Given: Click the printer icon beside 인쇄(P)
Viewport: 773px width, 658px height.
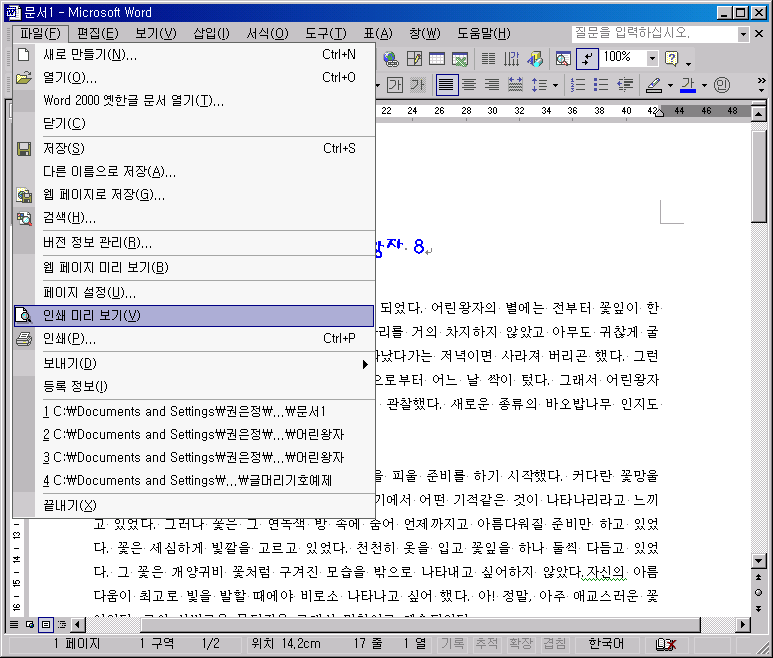Looking at the screenshot, I should [x=24, y=339].
